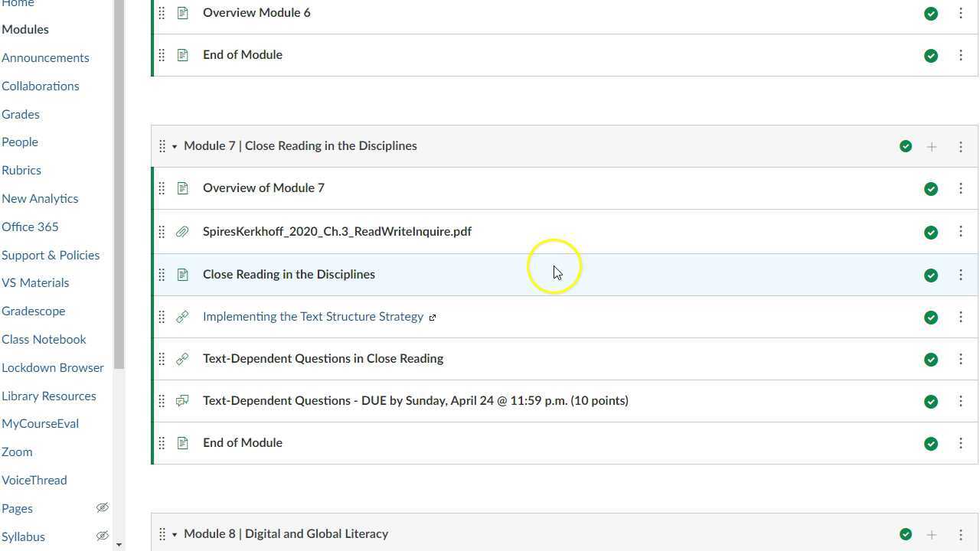The image size is (980, 551).
Task: Add an item to Module 7 with plus icon
Action: pos(932,146)
